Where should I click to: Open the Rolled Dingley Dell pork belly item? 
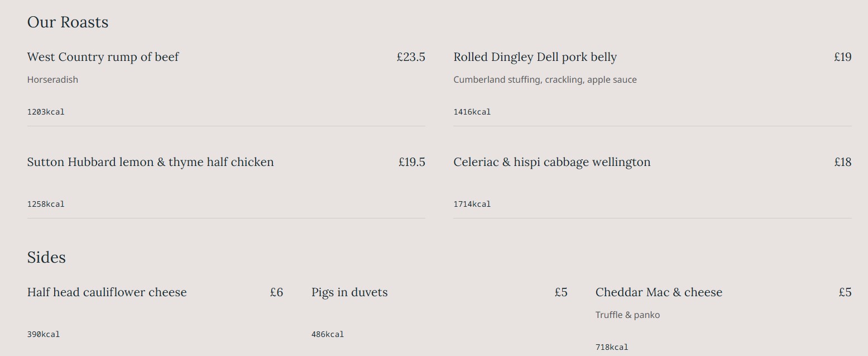click(x=535, y=57)
